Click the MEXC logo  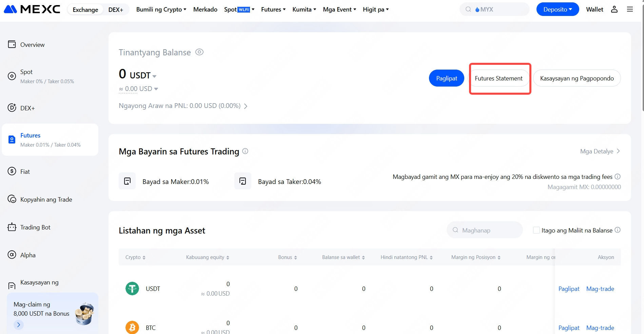[x=32, y=9]
